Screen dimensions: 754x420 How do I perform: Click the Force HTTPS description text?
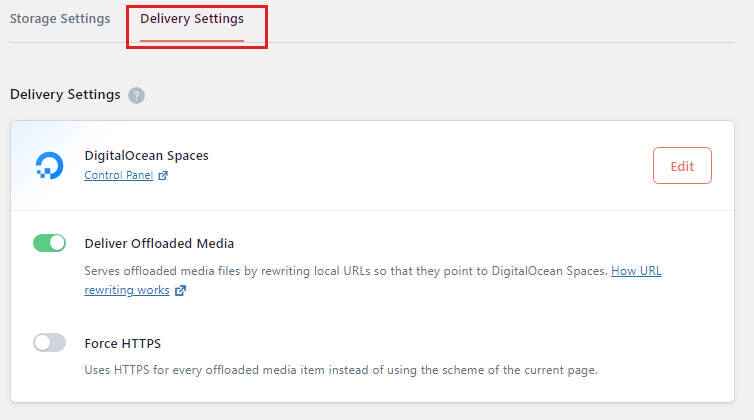click(341, 370)
